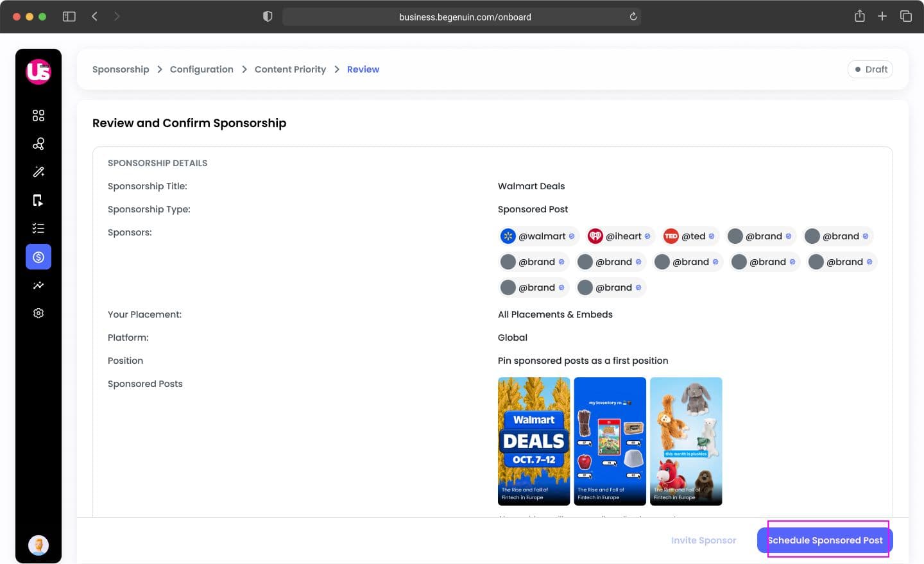This screenshot has width=924, height=564.
Task: Click the Sponsors: label
Action: click(x=130, y=232)
